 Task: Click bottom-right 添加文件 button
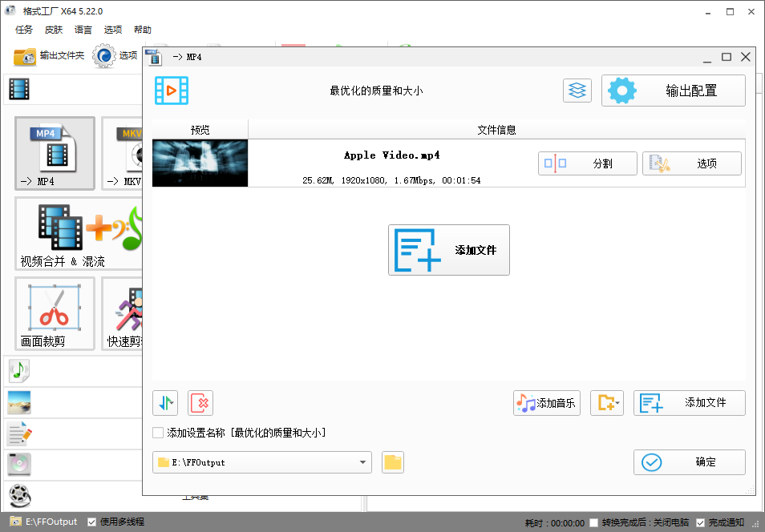click(690, 403)
